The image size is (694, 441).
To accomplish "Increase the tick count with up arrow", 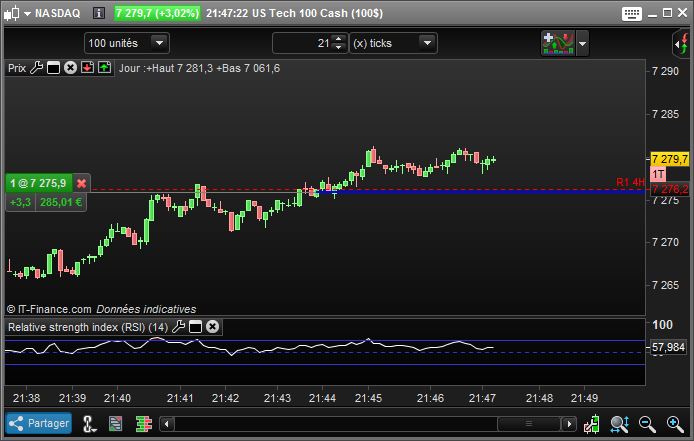I will click(339, 39).
